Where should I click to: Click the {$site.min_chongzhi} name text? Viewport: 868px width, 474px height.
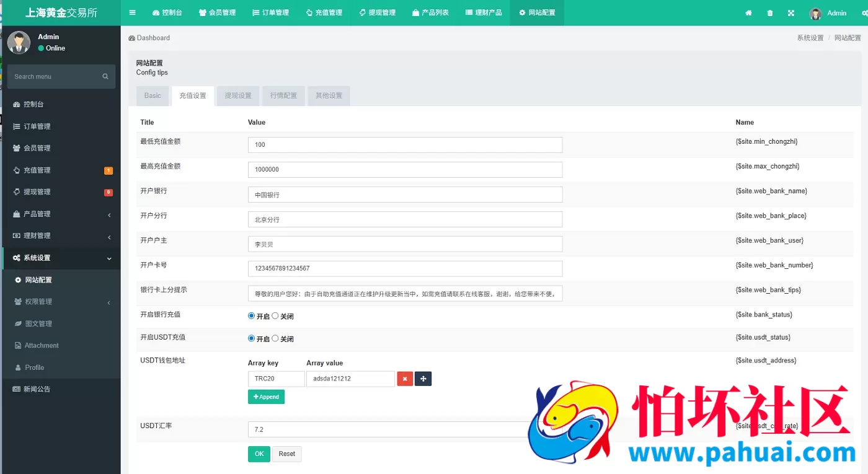(x=766, y=142)
